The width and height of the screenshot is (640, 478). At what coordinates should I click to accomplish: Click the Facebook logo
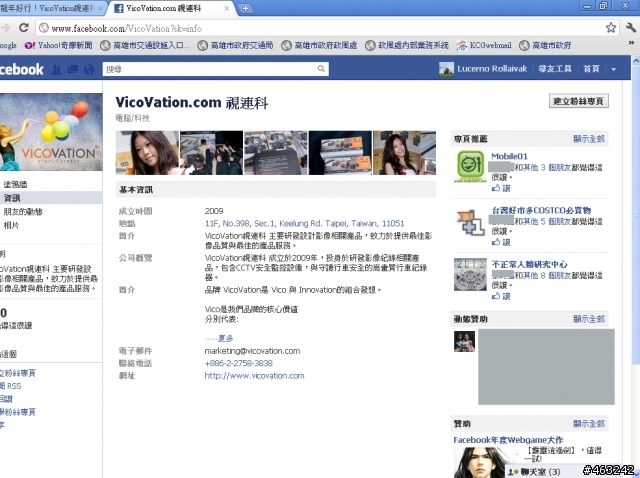(21, 69)
